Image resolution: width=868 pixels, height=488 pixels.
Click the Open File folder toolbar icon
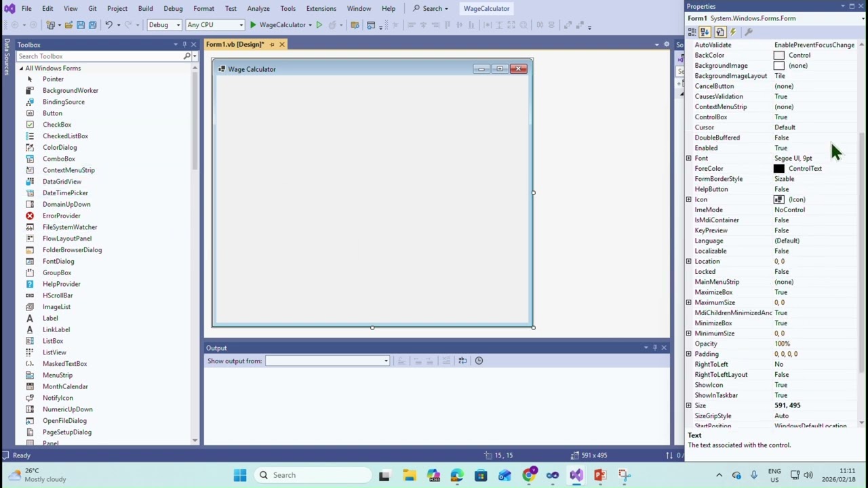pyautogui.click(x=68, y=25)
